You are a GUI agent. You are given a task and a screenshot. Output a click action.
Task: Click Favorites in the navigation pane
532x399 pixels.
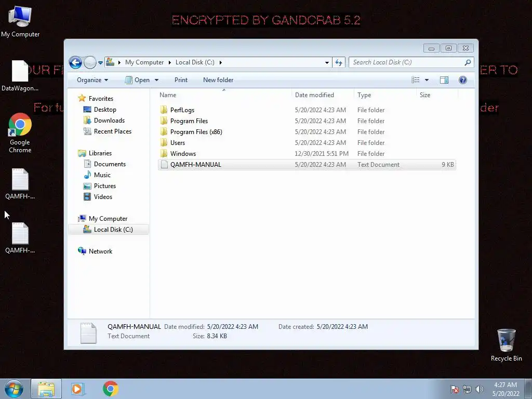click(x=101, y=98)
